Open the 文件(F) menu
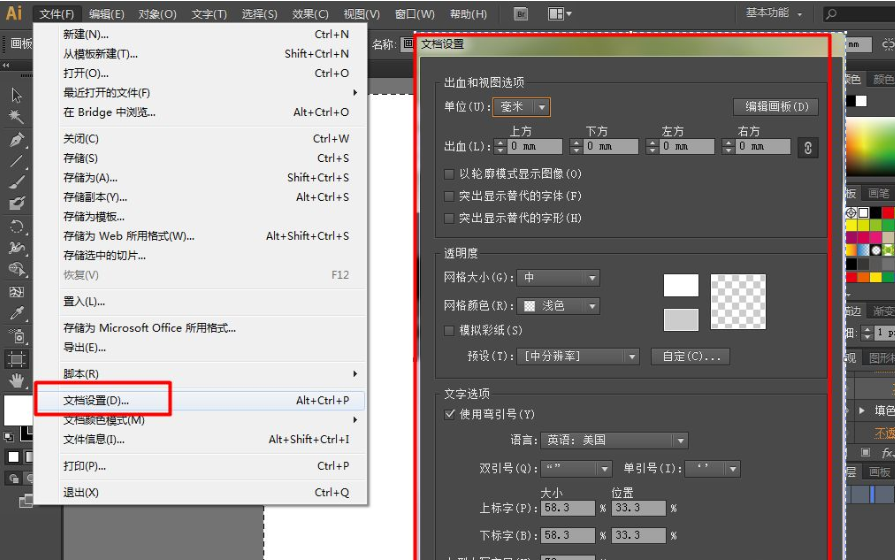The height and width of the screenshot is (560, 895). pyautogui.click(x=57, y=14)
